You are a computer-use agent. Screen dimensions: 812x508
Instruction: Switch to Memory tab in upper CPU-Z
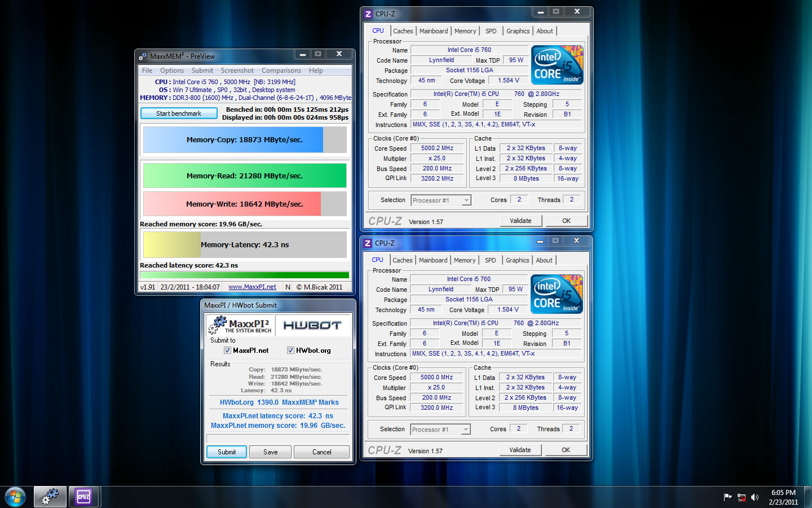coord(465,31)
